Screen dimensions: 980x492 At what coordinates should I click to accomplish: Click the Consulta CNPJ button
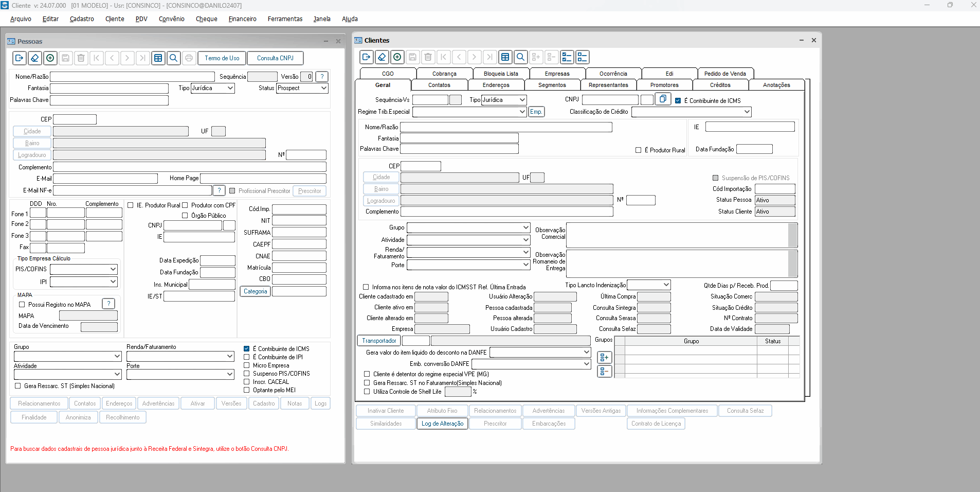(x=275, y=58)
